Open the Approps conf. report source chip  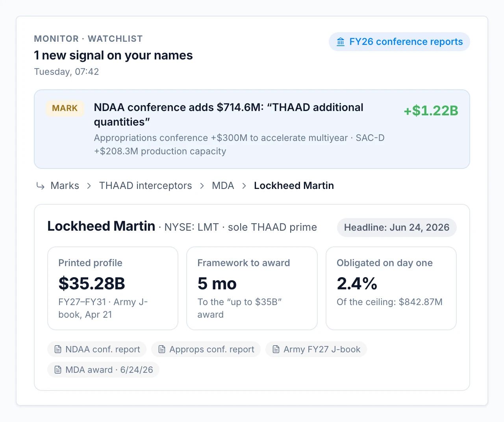pyautogui.click(x=206, y=350)
